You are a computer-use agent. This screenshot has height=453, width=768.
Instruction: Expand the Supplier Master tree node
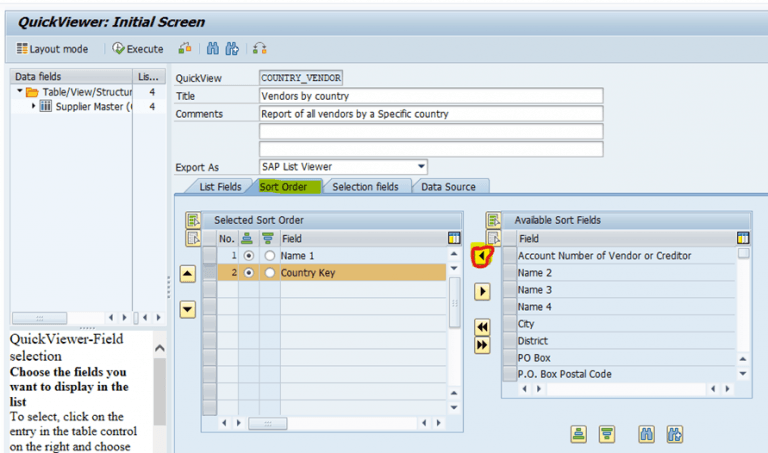coord(34,106)
